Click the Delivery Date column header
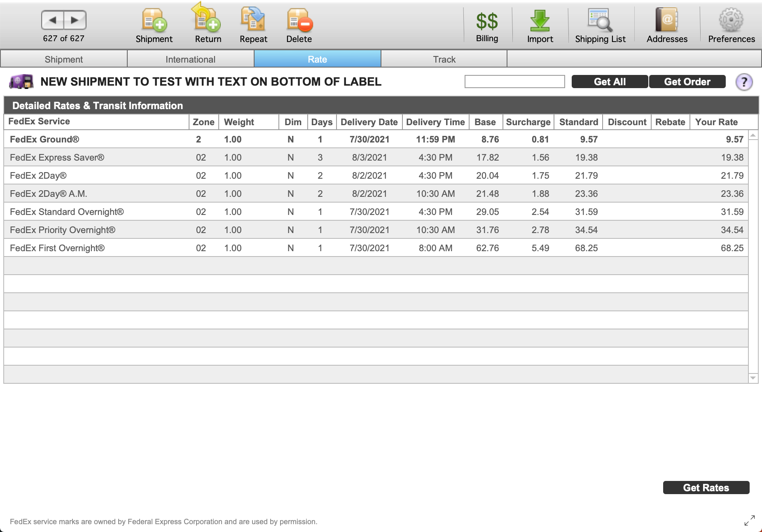 (369, 122)
